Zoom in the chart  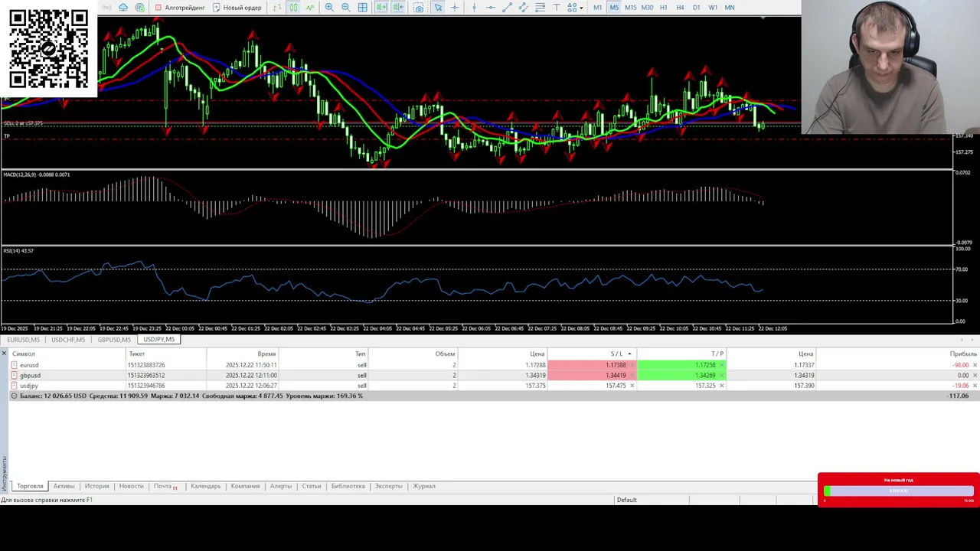click(329, 7)
